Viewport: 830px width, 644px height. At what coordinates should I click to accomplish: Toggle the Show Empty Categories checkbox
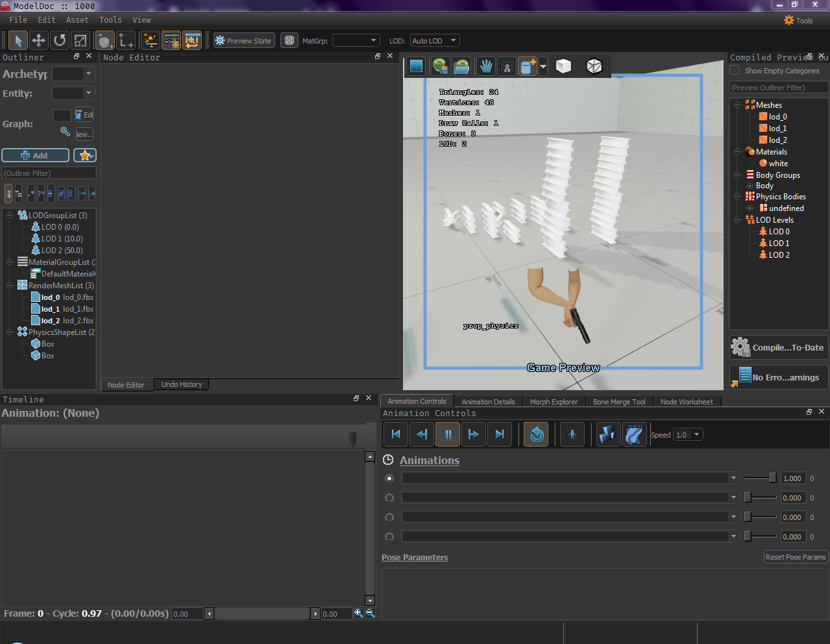pyautogui.click(x=734, y=70)
